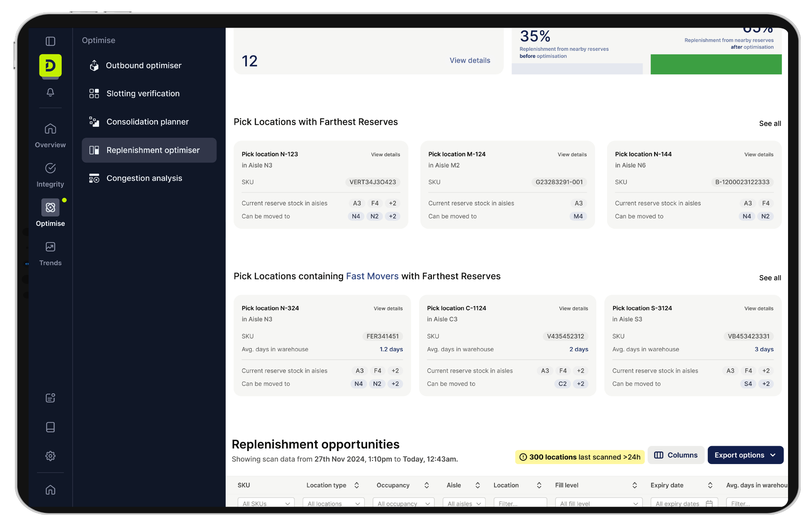The height and width of the screenshot is (527, 812).
Task: Click the Integrity checkmark icon
Action: (50, 168)
